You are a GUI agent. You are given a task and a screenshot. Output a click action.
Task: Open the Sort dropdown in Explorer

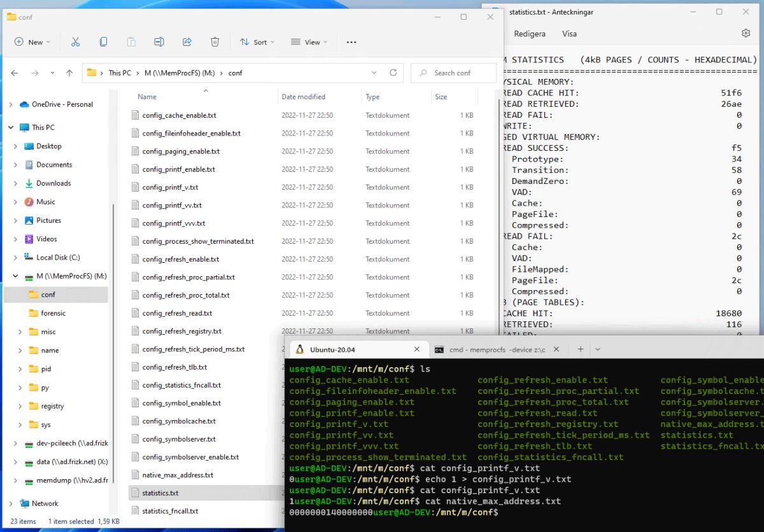tap(257, 42)
